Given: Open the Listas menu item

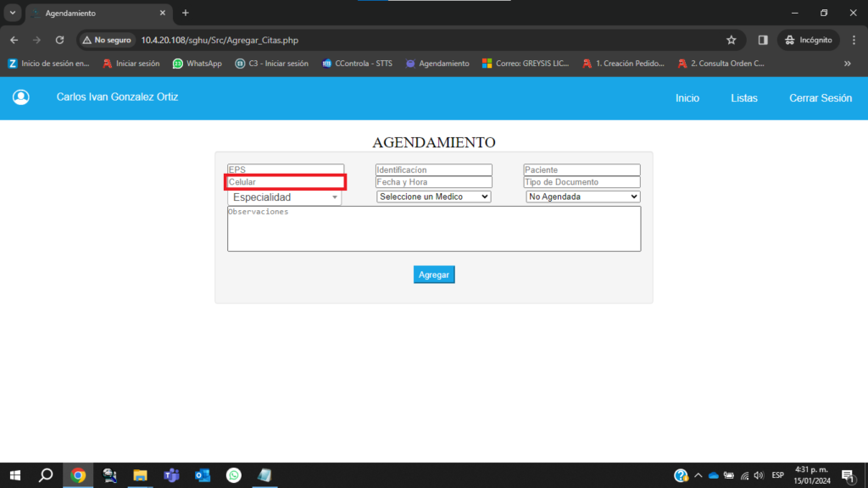Looking at the screenshot, I should coord(743,98).
